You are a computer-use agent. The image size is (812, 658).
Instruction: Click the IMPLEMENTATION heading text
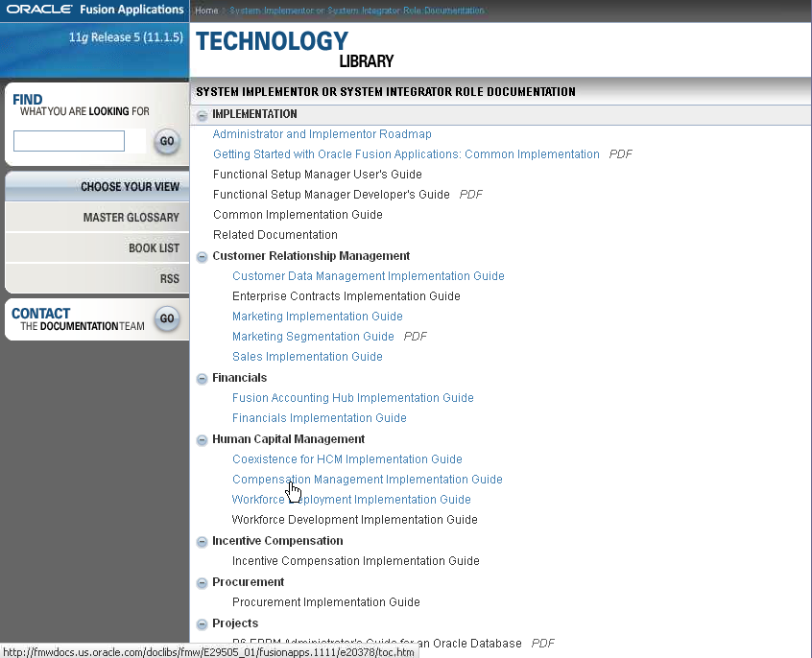tap(254, 114)
